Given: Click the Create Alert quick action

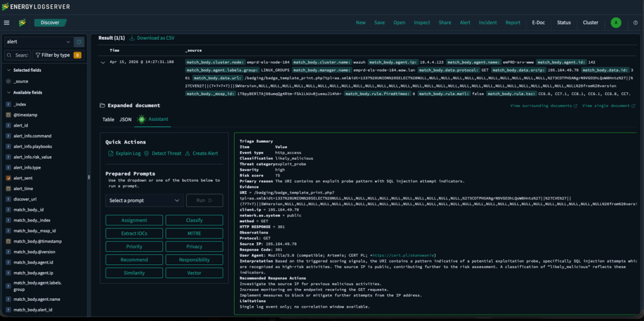Looking at the screenshot, I should click(x=201, y=153).
